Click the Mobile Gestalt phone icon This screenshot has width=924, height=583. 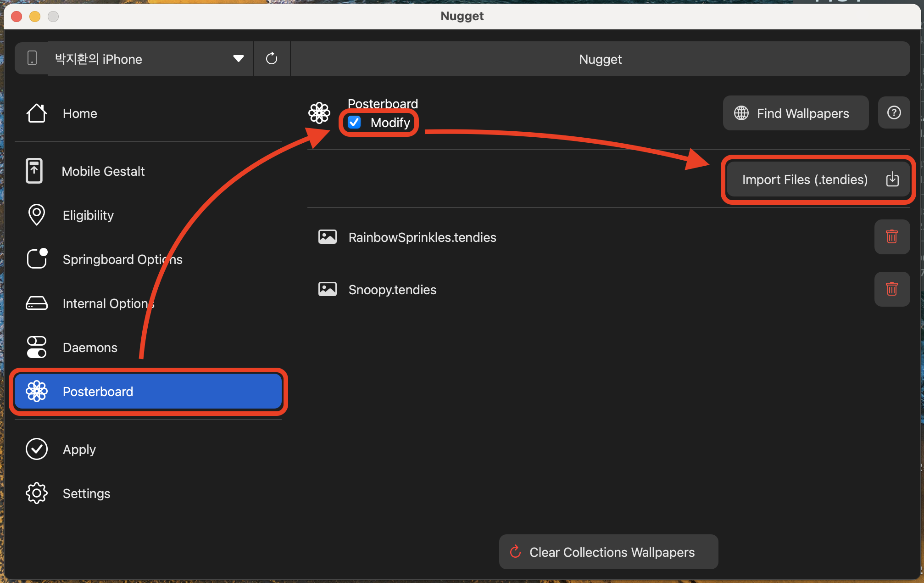tap(34, 171)
